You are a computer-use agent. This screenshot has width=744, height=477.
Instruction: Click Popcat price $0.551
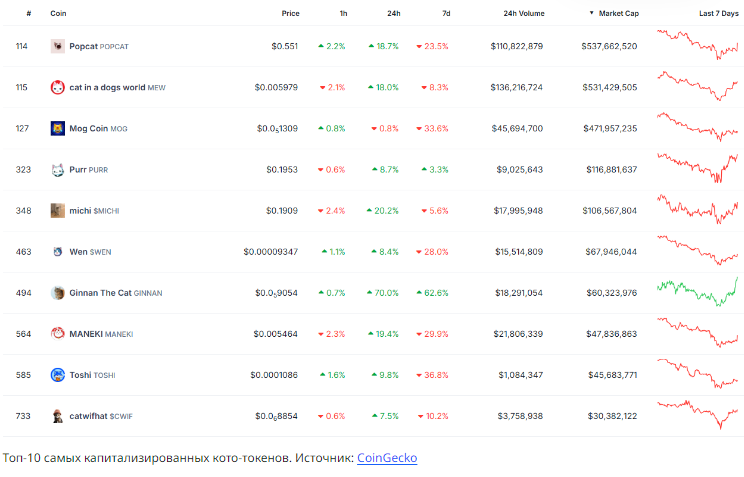285,46
